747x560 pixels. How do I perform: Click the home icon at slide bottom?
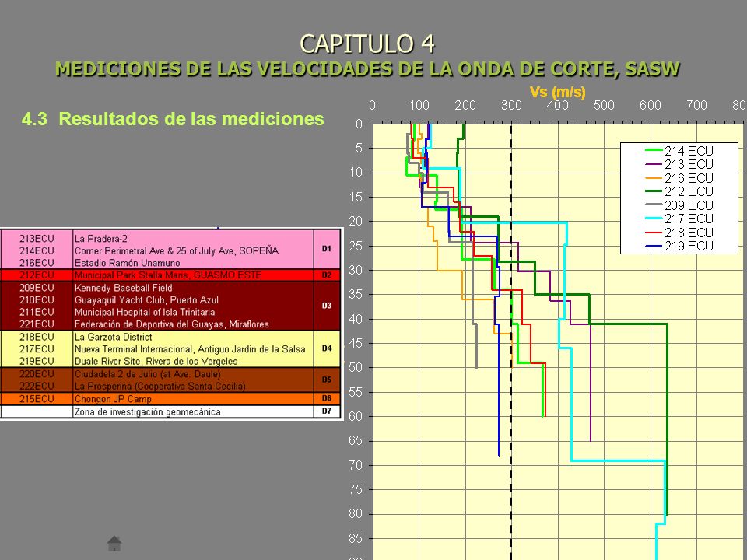tap(114, 544)
